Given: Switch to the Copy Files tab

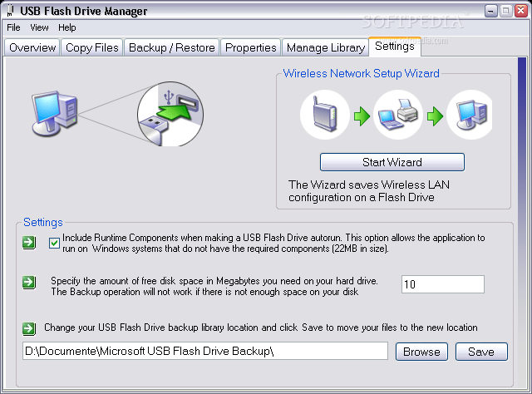Looking at the screenshot, I should [92, 47].
